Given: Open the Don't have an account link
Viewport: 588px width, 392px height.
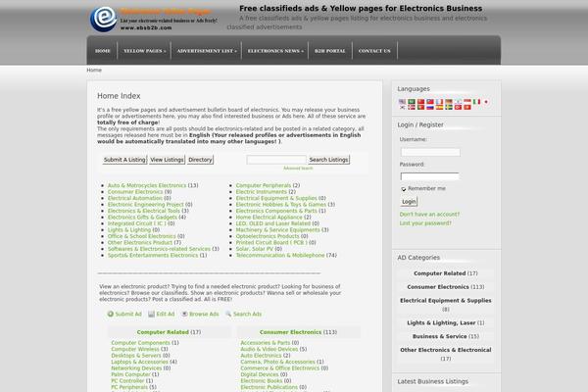Looking at the screenshot, I should coord(429,215).
